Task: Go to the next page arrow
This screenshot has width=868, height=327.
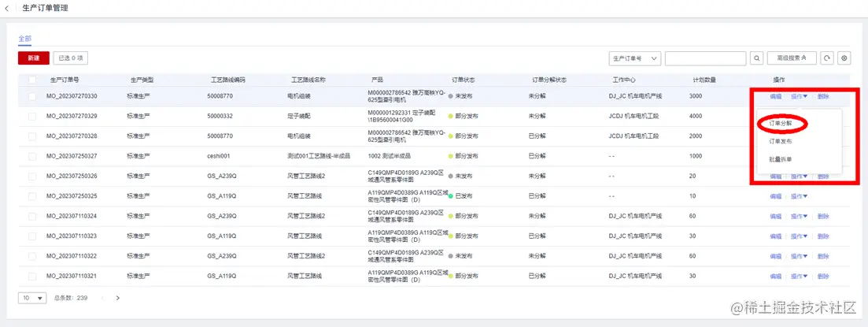Action: coord(118,298)
